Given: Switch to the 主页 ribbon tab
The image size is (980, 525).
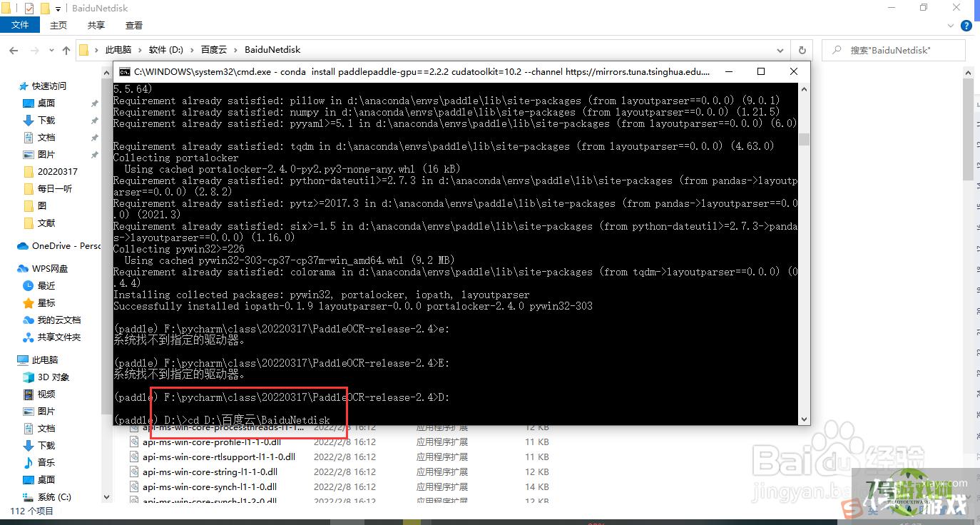Looking at the screenshot, I should point(58,25).
